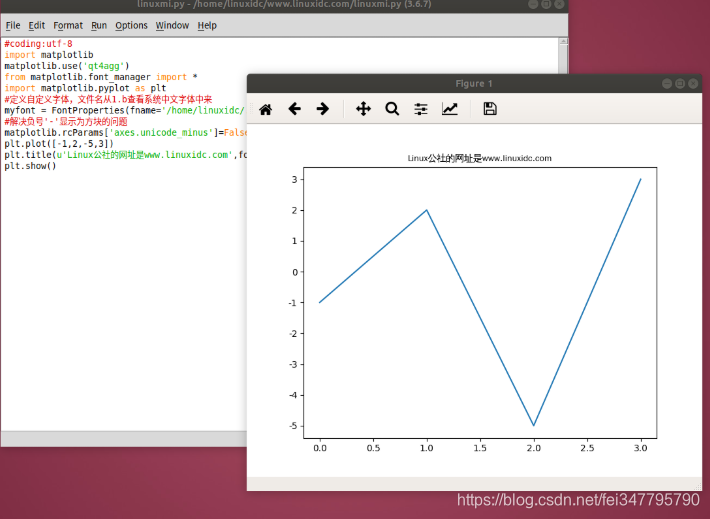Open the configure subplots sliders icon
Viewport: 710px width, 519px height.
point(421,109)
